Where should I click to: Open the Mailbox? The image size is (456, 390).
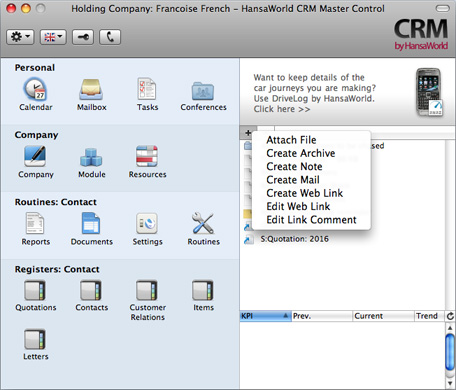(91, 89)
